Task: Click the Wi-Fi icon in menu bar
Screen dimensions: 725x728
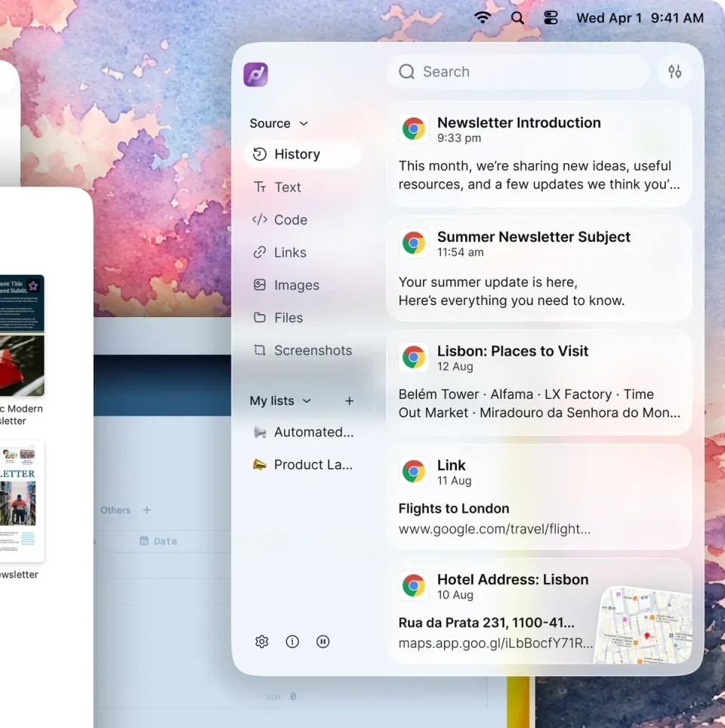Action: click(483, 17)
